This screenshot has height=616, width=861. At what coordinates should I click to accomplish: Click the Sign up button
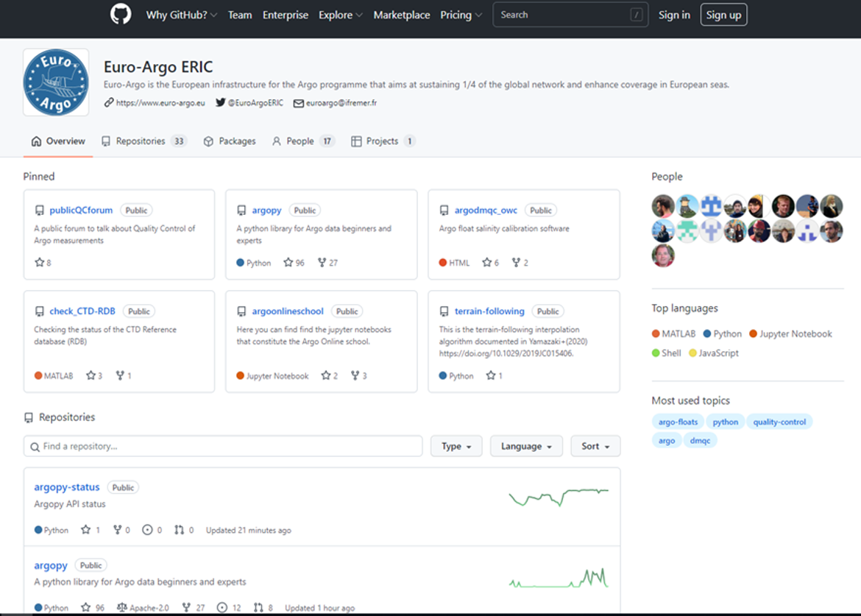pyautogui.click(x=723, y=15)
